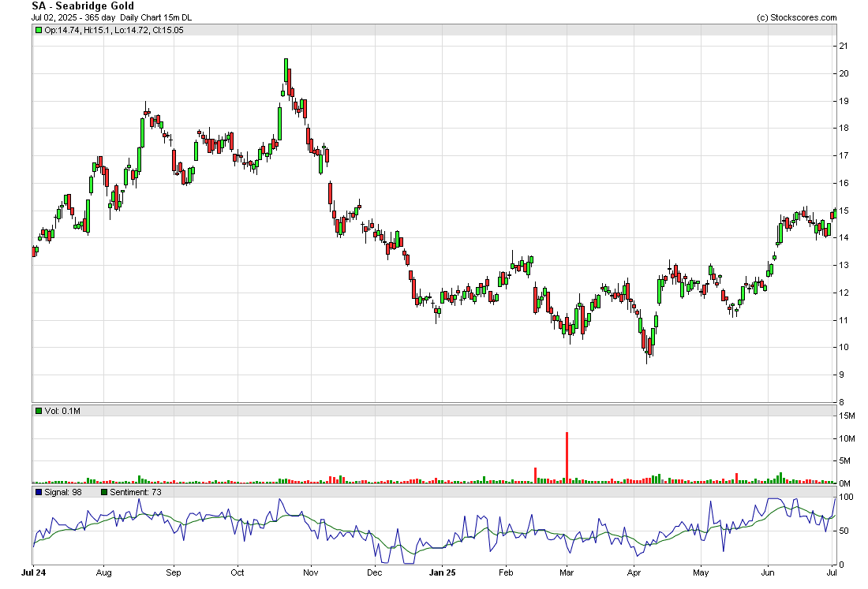Click the '5M' volume axis label
Image resolution: width=868 pixels, height=589 pixels.
[x=845, y=460]
